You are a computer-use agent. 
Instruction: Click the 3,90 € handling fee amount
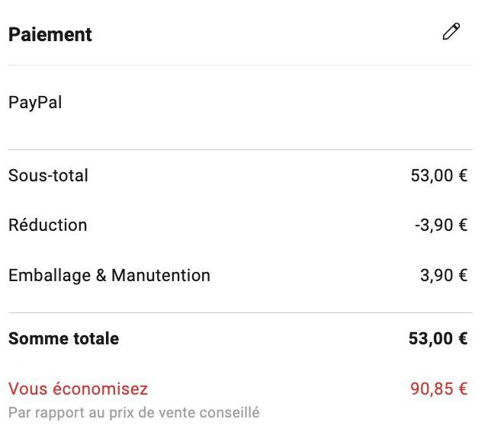444,276
